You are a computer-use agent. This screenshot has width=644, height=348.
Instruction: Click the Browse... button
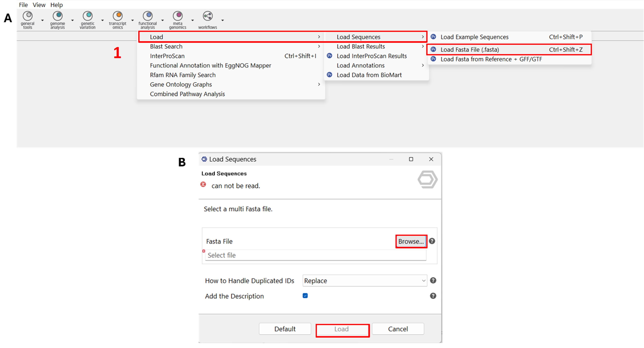(x=411, y=241)
